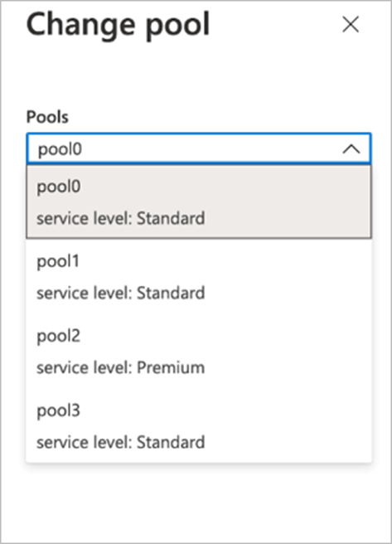Click highlighted pool0's service level text
Viewport: 392px width, 544px height.
(x=121, y=219)
